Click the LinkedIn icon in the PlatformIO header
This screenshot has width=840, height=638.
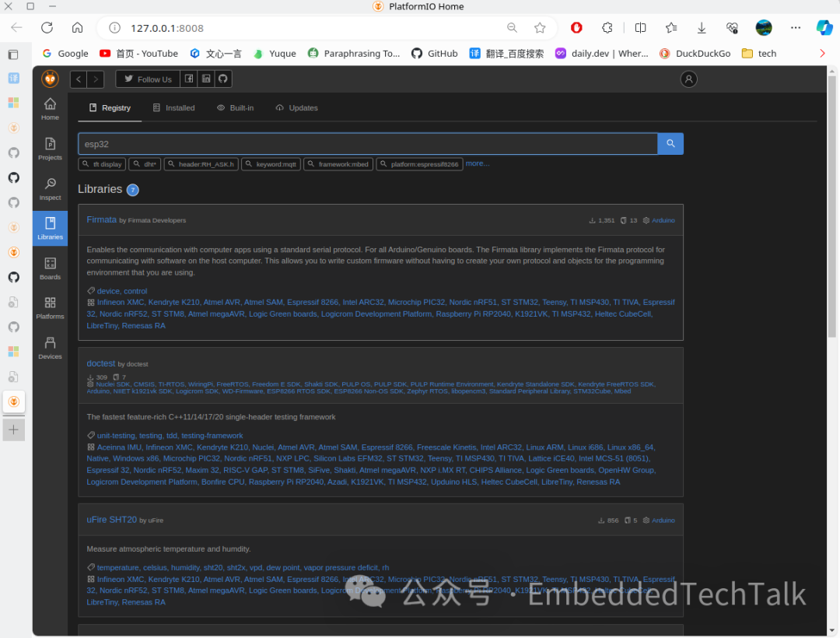[205, 79]
